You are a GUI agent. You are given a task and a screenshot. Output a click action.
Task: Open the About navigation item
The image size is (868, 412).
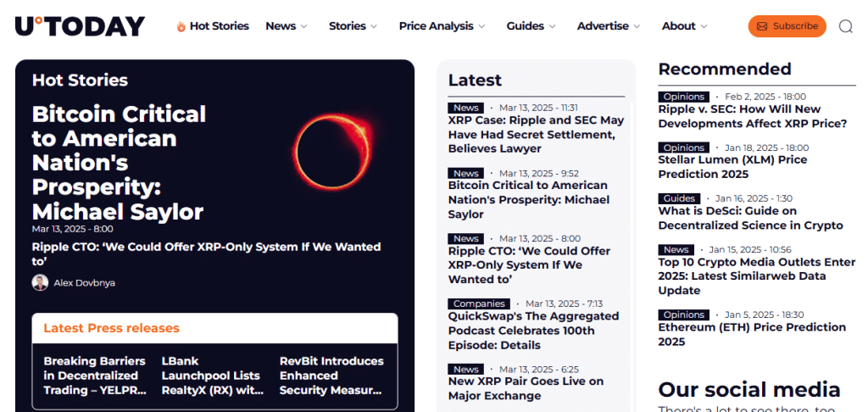[679, 26]
